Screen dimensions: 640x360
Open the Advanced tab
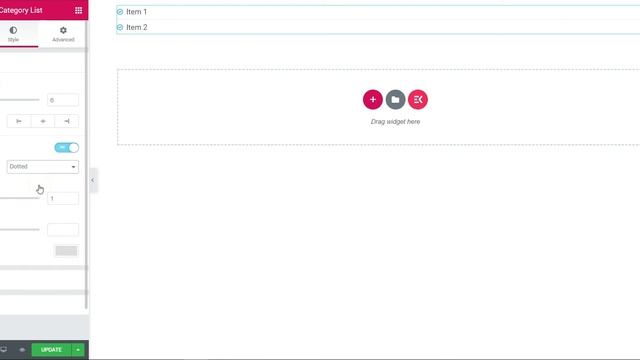(63, 34)
